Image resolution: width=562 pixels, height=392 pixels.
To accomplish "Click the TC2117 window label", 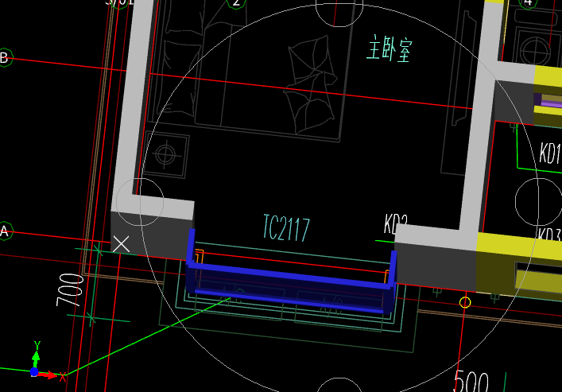I will click(x=286, y=227).
